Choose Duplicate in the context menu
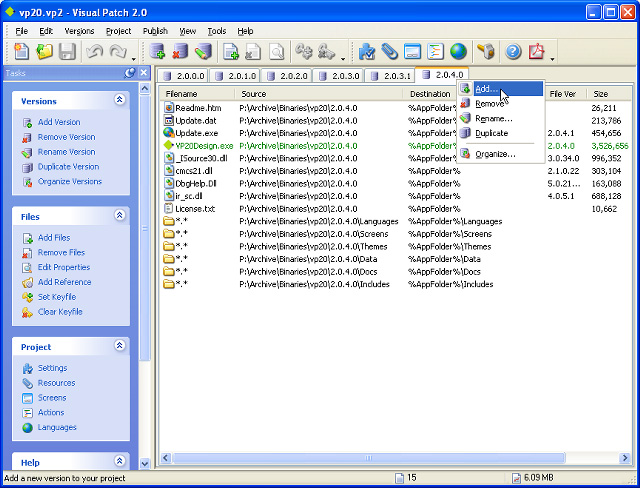The width and height of the screenshot is (640, 488). click(x=501, y=133)
